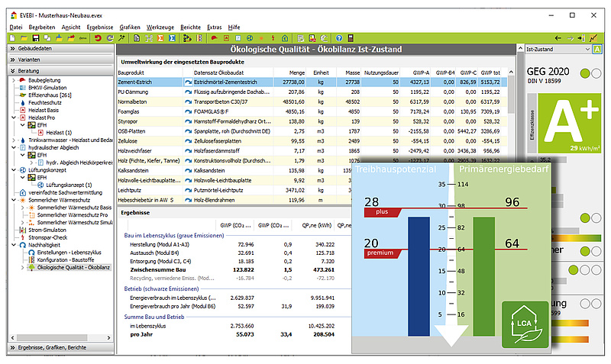Open the Ist-Zustand variant dropdown

coord(558,50)
